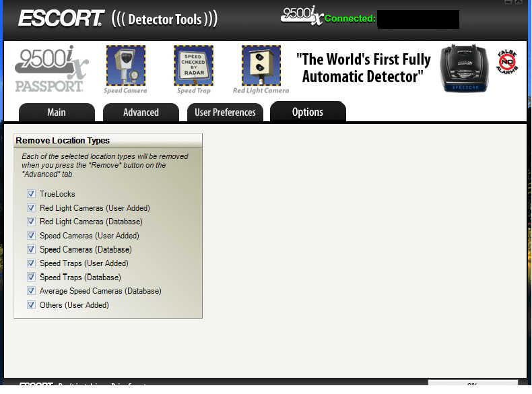Toggle Average Speed Cameras (Database)
Viewport: 532px width, 394px height.
pos(31,291)
